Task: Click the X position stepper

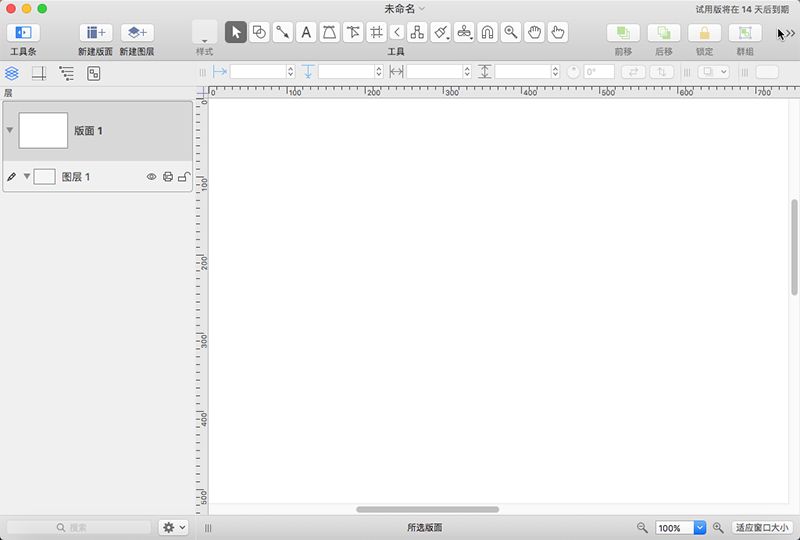Action: 291,72
